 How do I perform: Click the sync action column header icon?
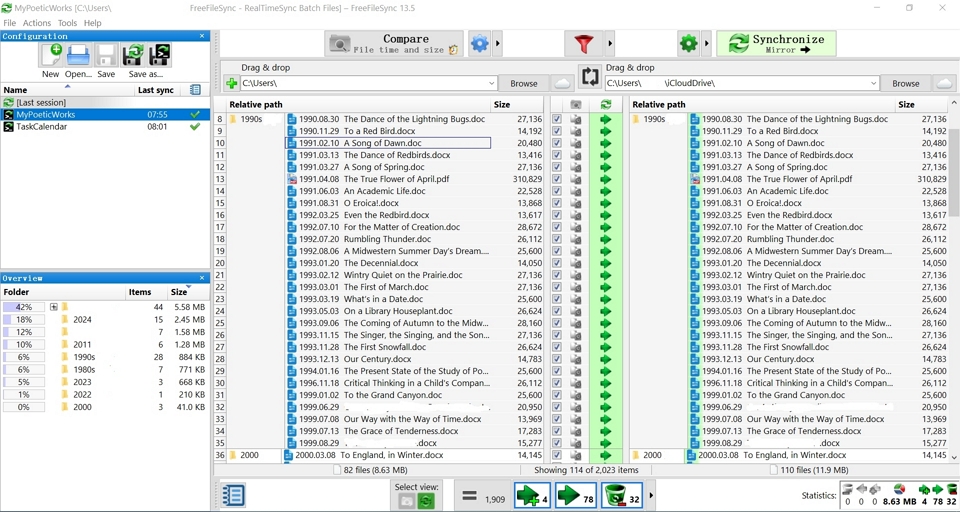coord(606,105)
